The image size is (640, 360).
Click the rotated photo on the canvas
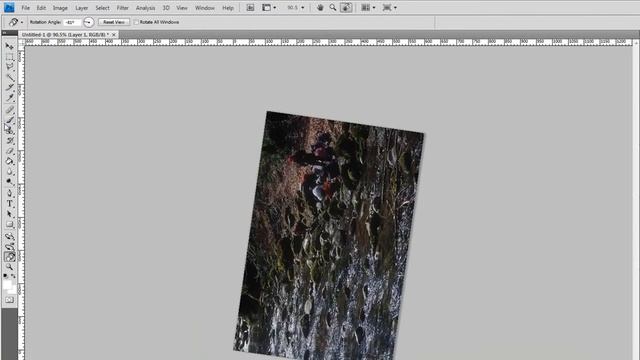point(329,237)
